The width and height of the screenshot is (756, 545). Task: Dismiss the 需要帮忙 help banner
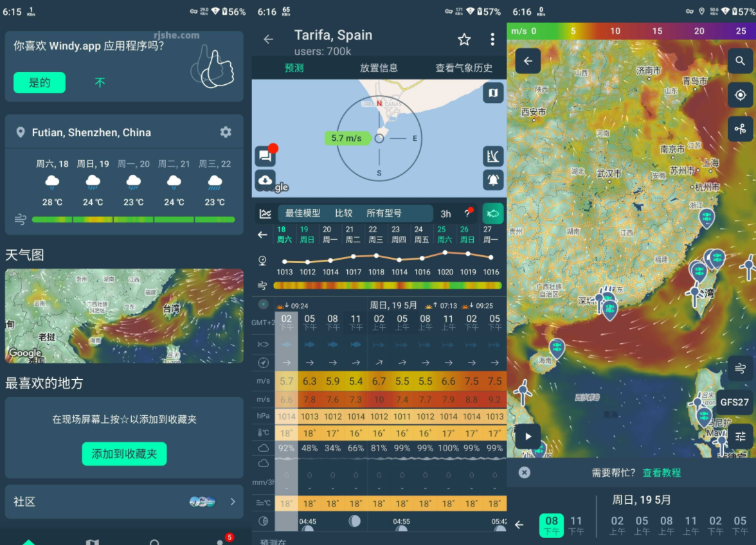click(524, 472)
